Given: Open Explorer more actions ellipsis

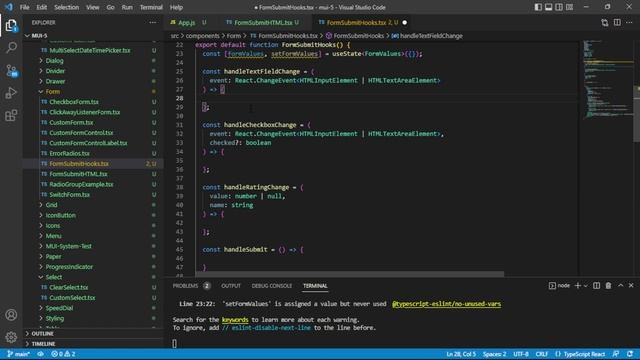Looking at the screenshot, I should [153, 22].
